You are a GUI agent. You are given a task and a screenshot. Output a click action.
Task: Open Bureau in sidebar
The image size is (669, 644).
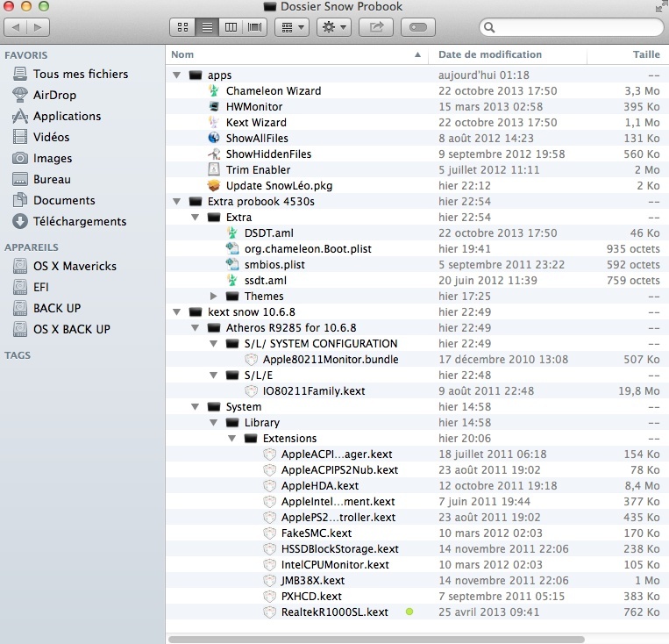41,179
